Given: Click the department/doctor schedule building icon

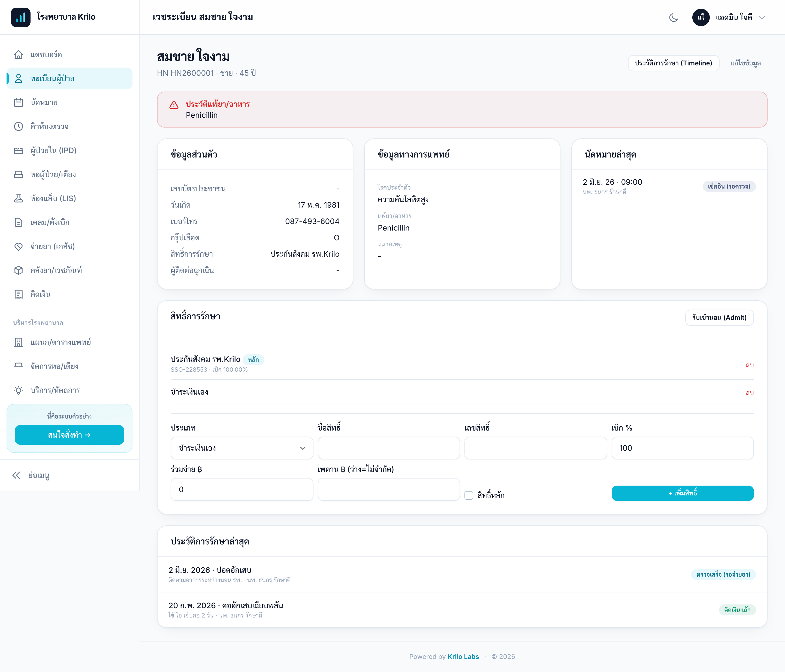Looking at the screenshot, I should (x=19, y=343).
